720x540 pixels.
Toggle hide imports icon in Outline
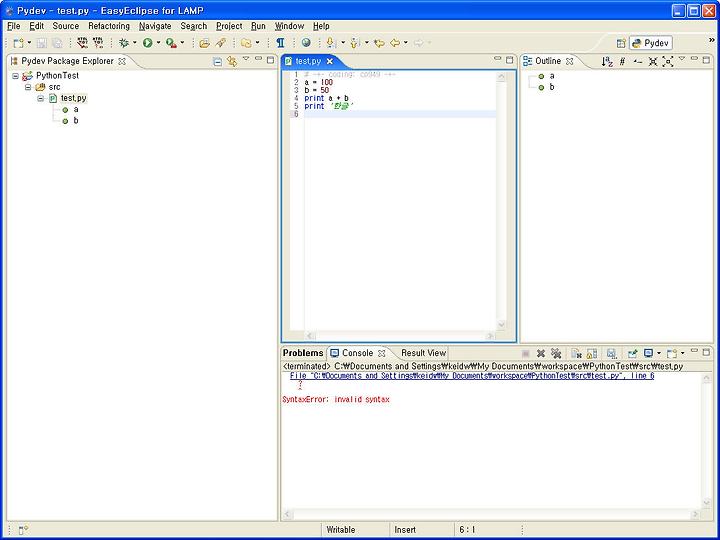pos(637,61)
